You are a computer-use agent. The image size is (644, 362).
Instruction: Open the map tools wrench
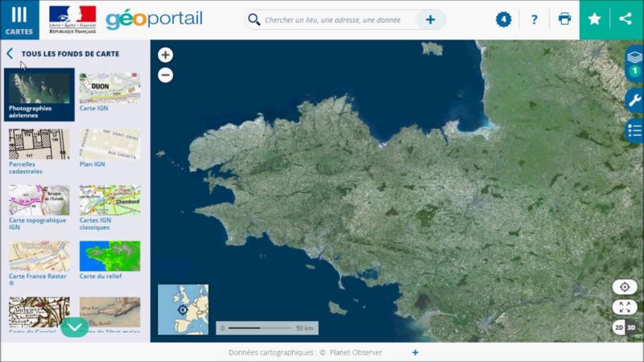634,99
